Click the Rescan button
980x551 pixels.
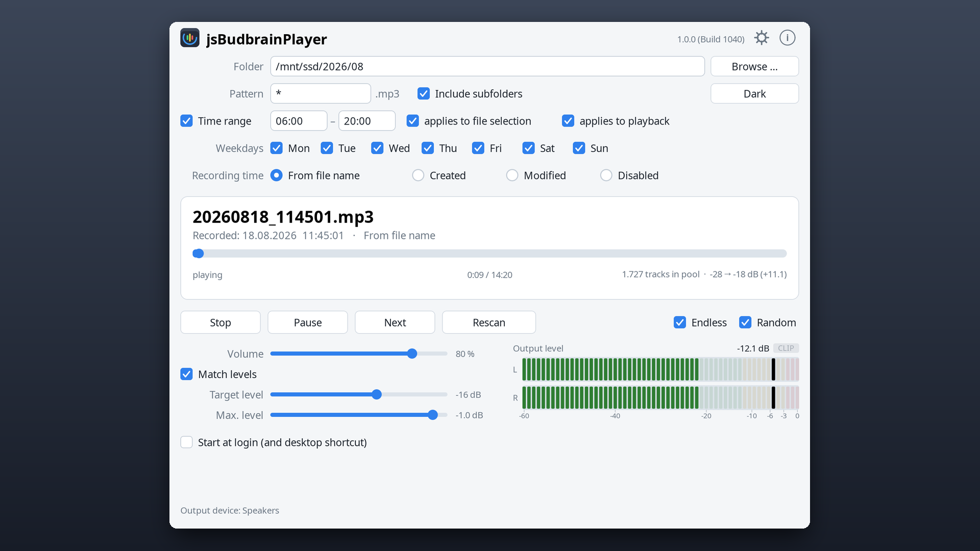click(x=489, y=322)
